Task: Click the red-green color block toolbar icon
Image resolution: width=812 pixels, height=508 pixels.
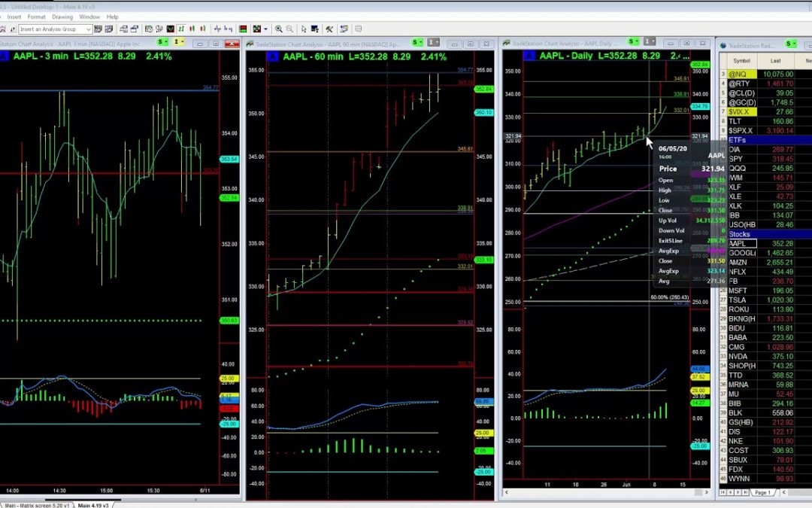Action: (x=243, y=29)
